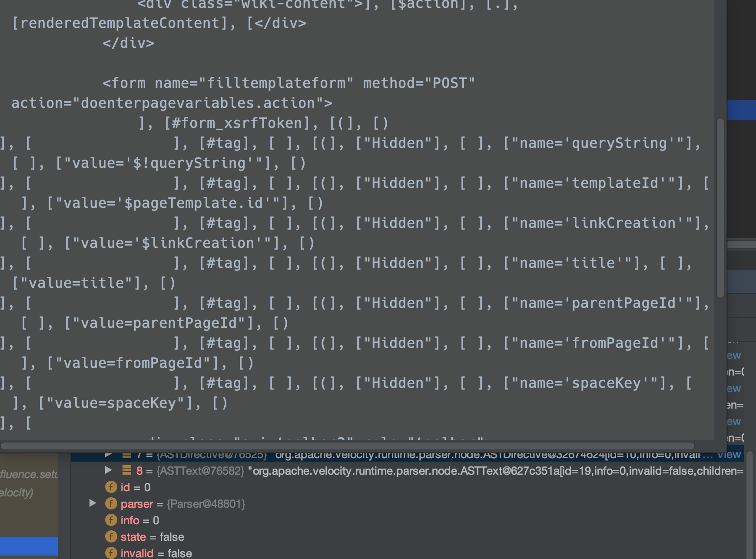Viewport: 756px width, 559px height.
Task: Expand the parser field node
Action: [93, 503]
